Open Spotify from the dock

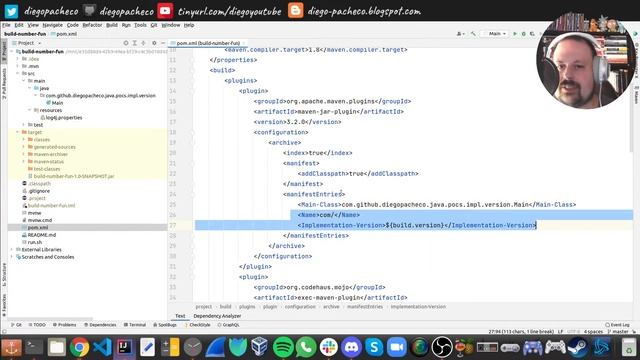283,347
